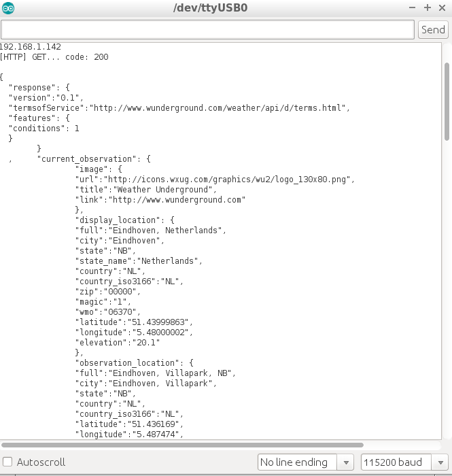
Task: Click the "display_location" line
Action: tap(124, 220)
